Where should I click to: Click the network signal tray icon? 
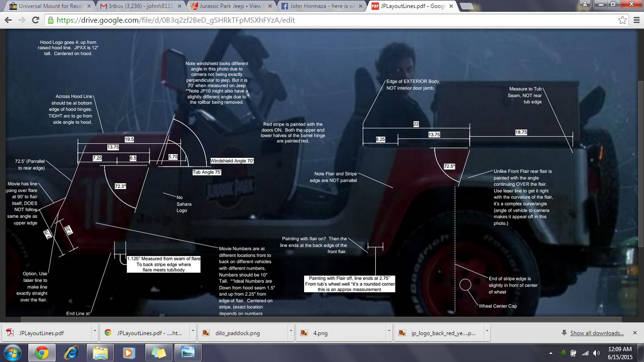coord(585,353)
